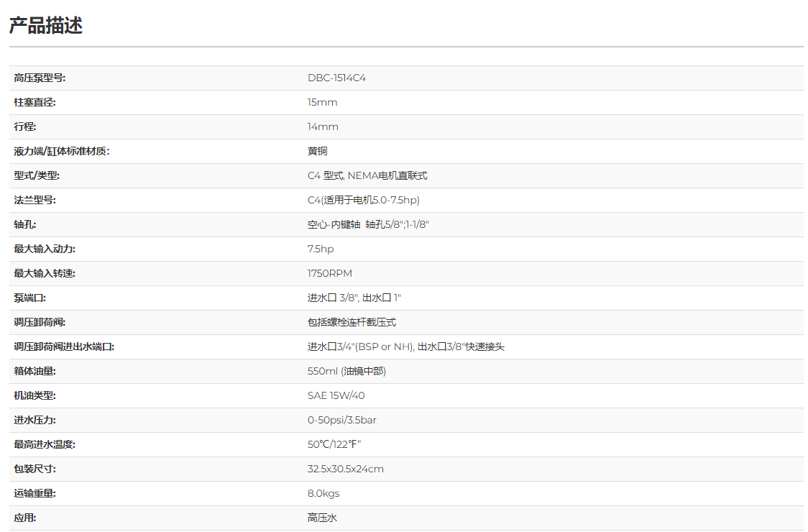The image size is (808, 532).
Task: Select the max input power 7.5hp
Action: click(x=321, y=249)
